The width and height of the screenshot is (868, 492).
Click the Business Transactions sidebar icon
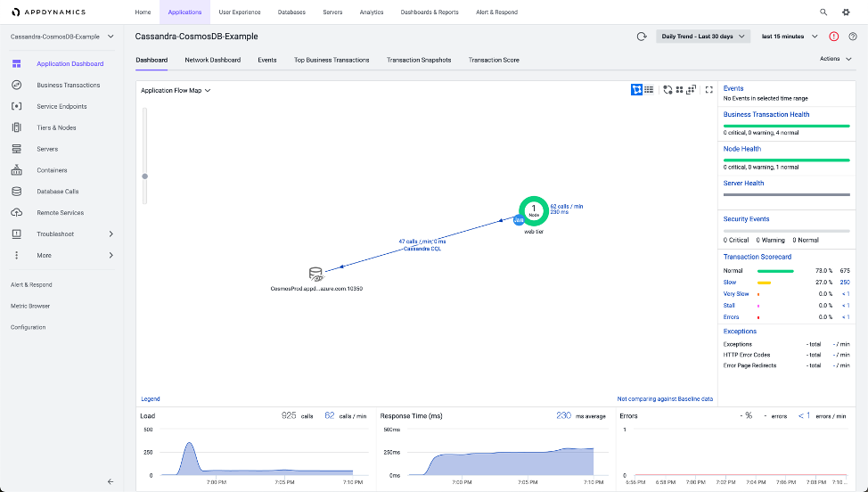click(x=17, y=85)
